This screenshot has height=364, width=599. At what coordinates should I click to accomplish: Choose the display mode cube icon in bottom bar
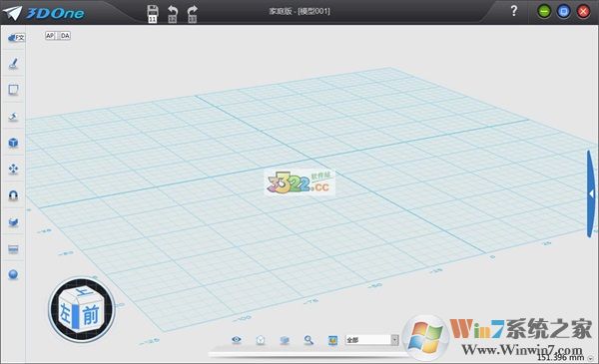[x=285, y=340]
